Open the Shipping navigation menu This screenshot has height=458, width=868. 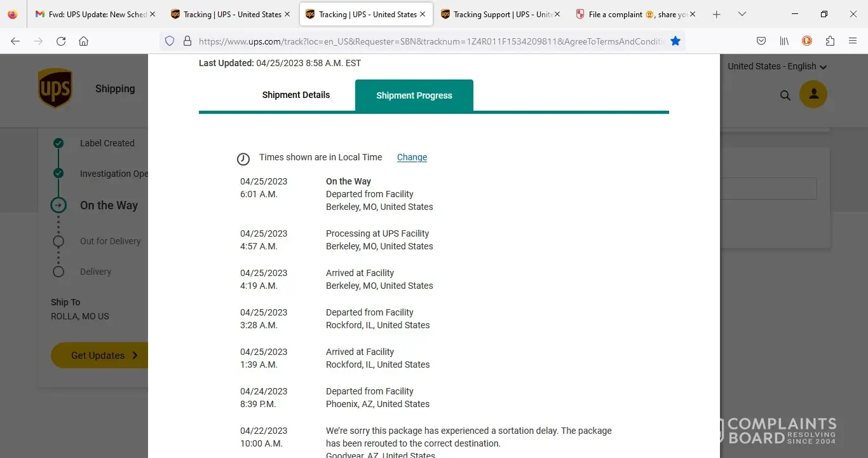click(115, 88)
